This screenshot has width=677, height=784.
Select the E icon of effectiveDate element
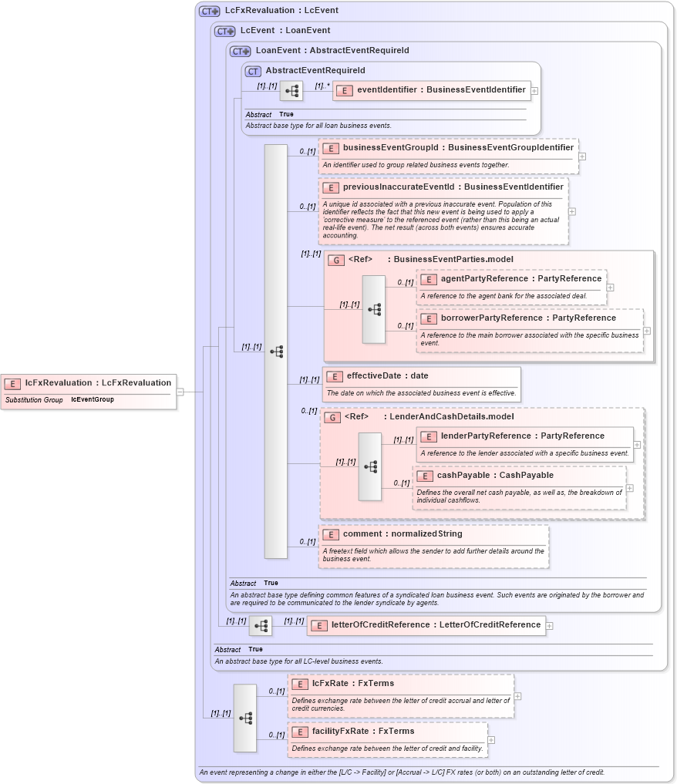pyautogui.click(x=335, y=376)
